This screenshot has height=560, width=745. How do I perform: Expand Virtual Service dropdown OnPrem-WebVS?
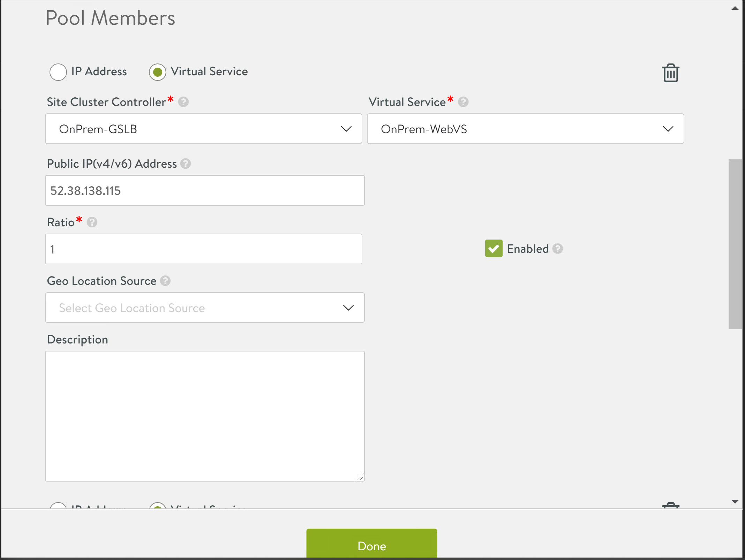click(525, 129)
